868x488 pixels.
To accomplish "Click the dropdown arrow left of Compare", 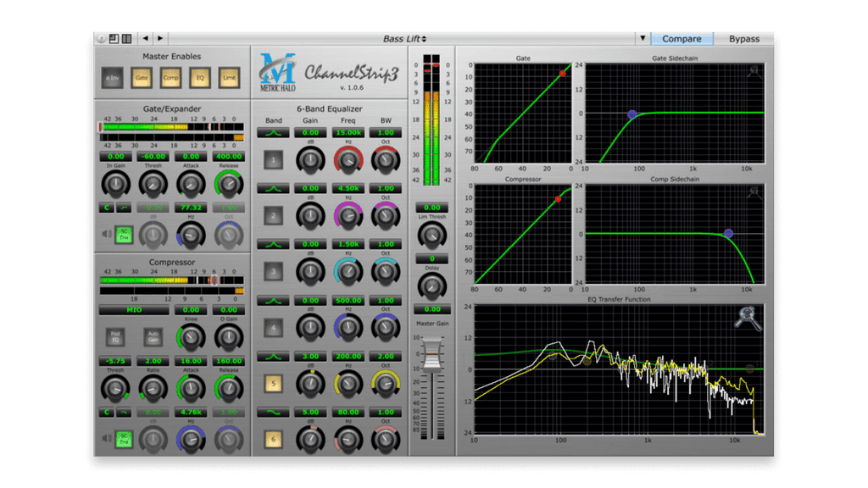I will tap(642, 37).
